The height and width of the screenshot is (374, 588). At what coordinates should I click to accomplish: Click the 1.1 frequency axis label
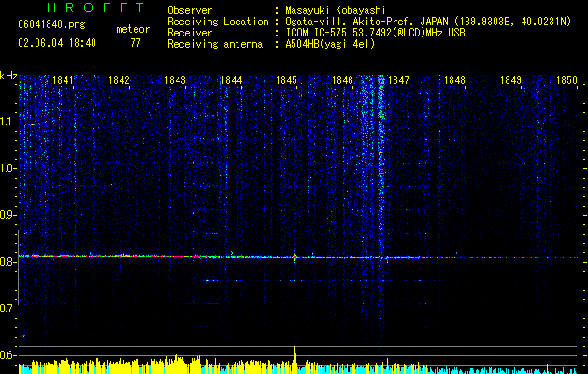click(x=7, y=122)
